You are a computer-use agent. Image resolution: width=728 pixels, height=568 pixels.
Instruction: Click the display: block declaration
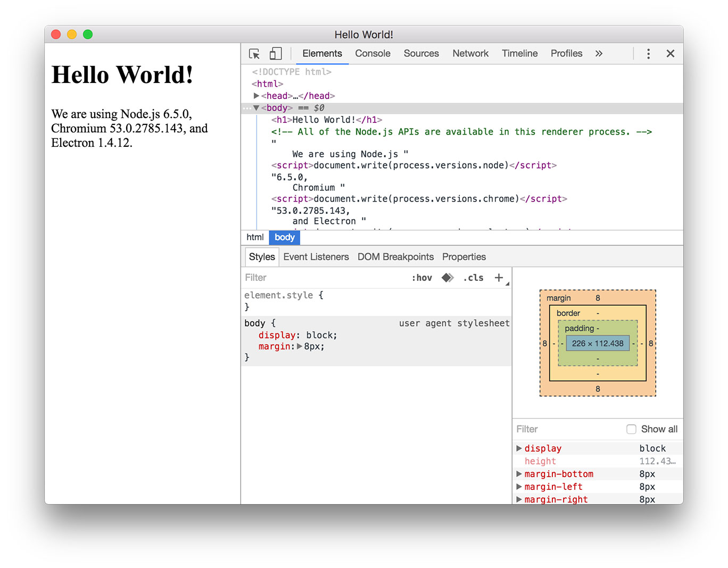(x=297, y=335)
